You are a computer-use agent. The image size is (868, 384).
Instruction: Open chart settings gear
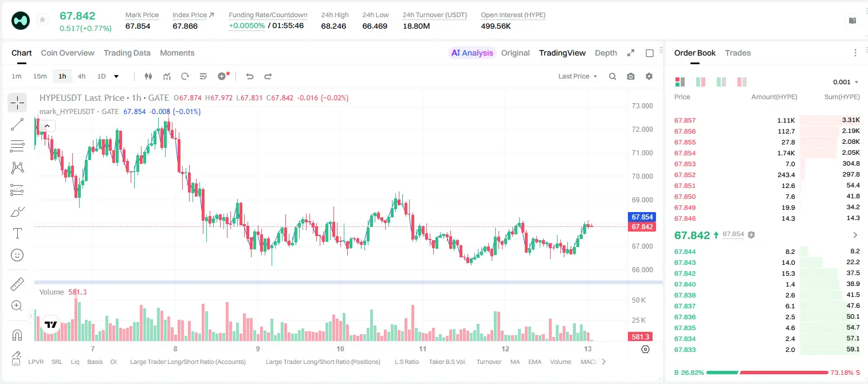(x=649, y=76)
